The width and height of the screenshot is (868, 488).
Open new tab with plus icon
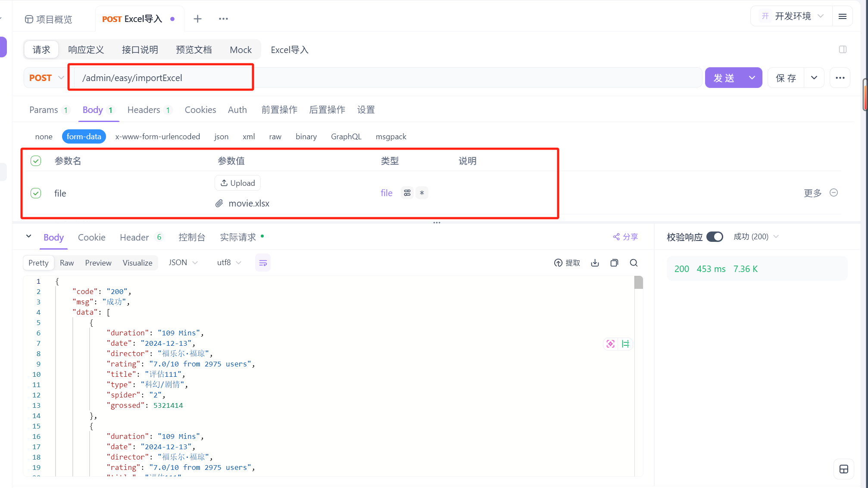(x=197, y=19)
